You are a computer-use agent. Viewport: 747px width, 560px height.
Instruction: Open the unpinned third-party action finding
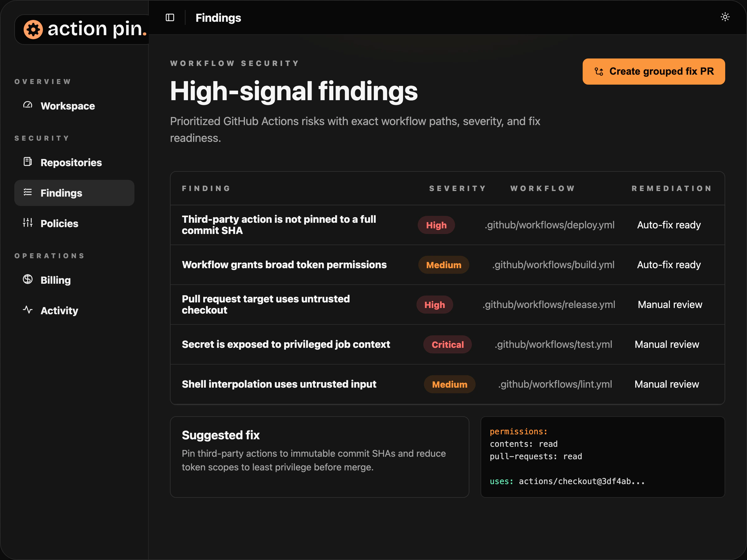point(279,225)
